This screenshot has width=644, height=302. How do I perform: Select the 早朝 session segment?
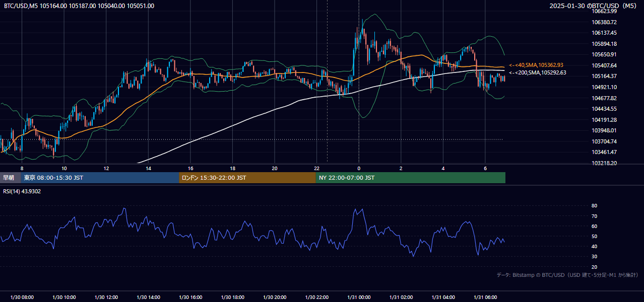click(x=10, y=178)
